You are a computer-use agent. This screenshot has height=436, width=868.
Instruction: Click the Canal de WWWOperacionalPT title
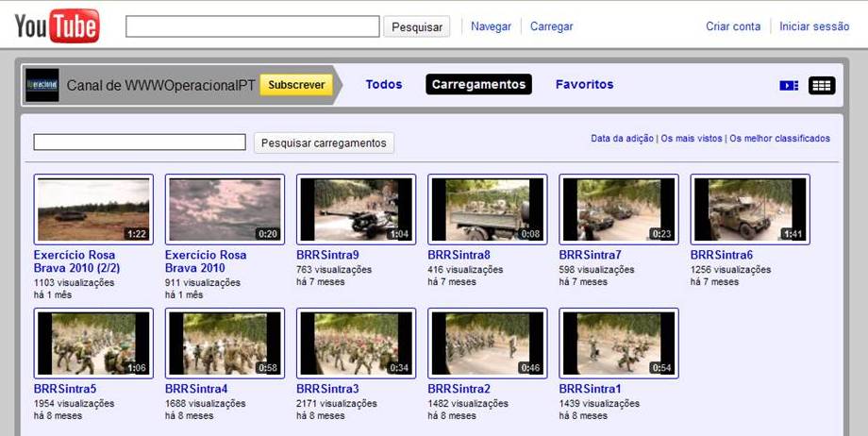pos(161,85)
